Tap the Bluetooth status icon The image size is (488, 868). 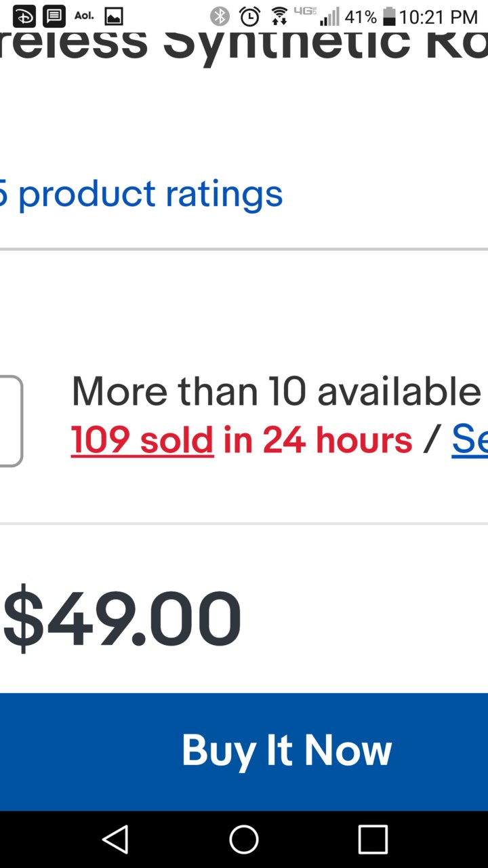point(220,16)
